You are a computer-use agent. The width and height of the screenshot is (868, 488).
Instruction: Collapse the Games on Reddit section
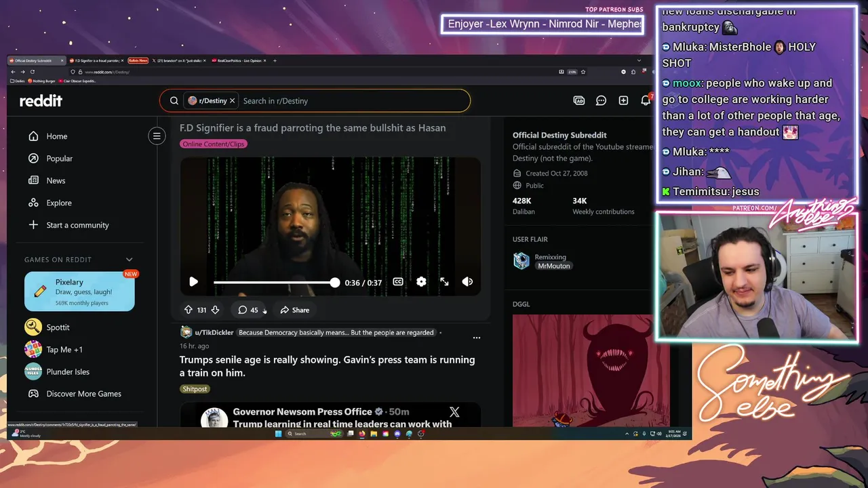click(x=129, y=260)
